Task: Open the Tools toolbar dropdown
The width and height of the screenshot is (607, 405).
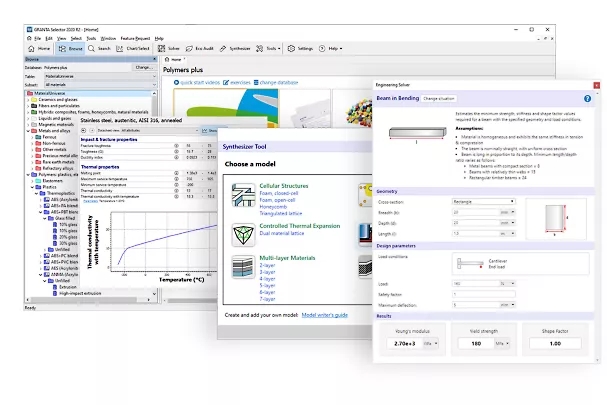Action: [268, 48]
